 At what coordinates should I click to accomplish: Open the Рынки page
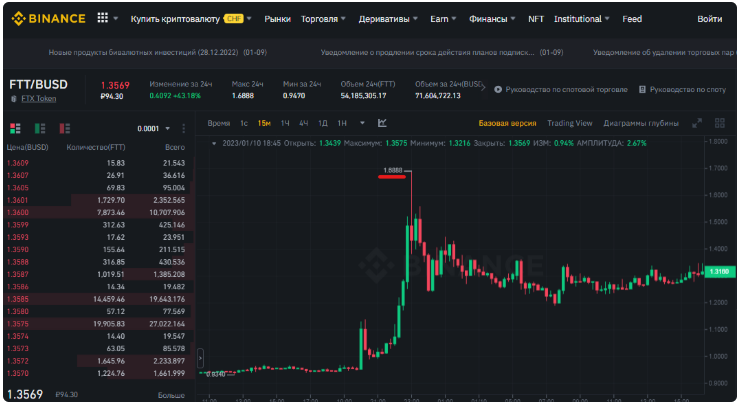pyautogui.click(x=277, y=19)
